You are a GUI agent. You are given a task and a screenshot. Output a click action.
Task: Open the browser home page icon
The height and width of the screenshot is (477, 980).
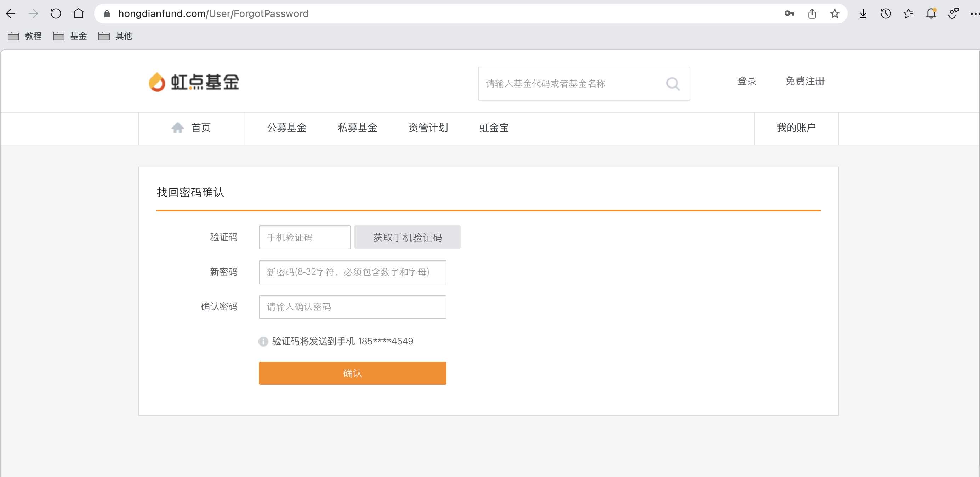[79, 14]
